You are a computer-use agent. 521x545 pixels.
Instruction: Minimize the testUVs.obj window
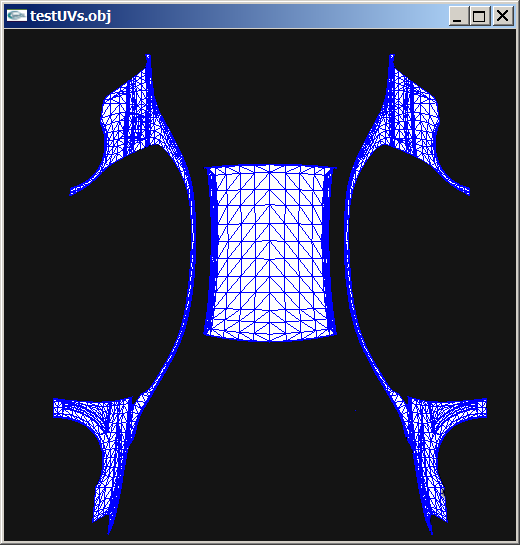coord(458,16)
